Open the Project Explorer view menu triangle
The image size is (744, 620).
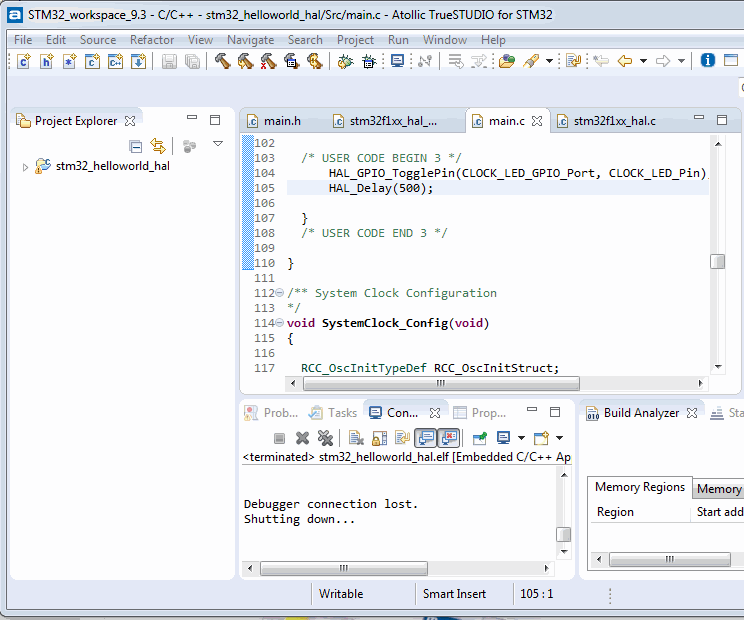tap(218, 144)
